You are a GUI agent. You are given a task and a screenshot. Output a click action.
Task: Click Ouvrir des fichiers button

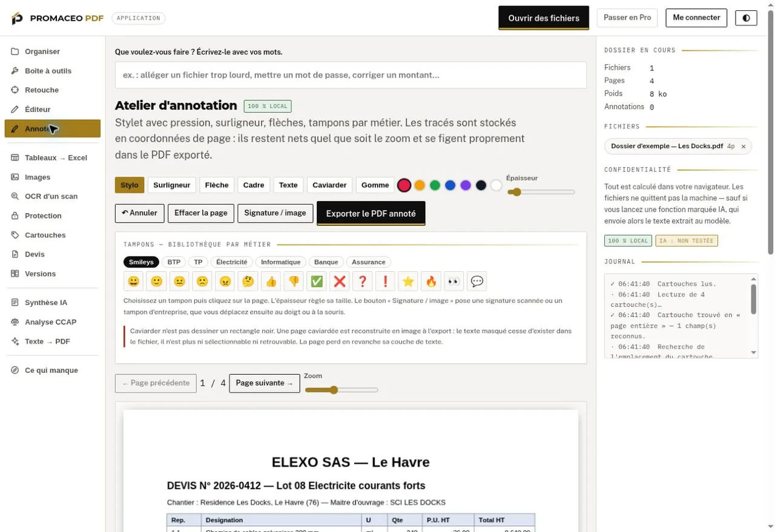coord(544,18)
